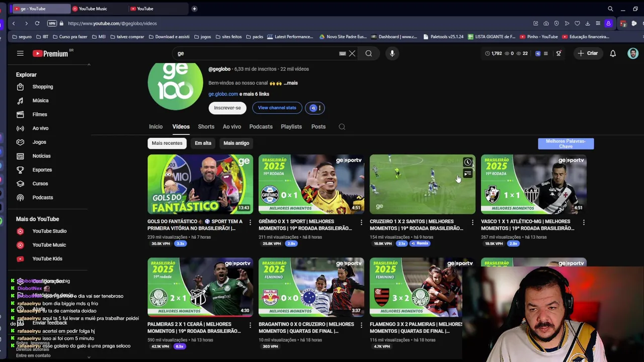The image size is (644, 362).
Task: Open options for Bragantino 0 x 0 Cruzeiro video
Action: [x=361, y=325]
